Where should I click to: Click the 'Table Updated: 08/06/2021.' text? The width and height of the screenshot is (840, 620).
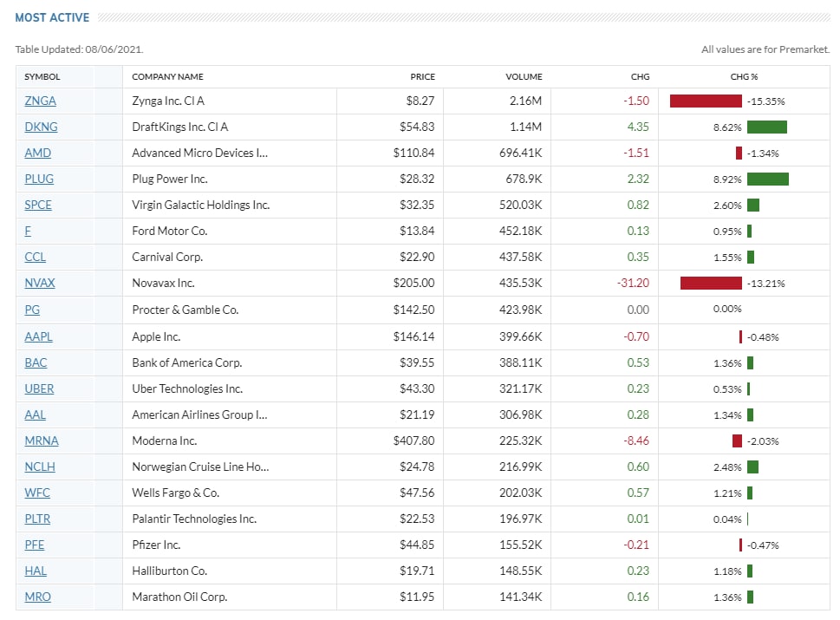(x=79, y=49)
